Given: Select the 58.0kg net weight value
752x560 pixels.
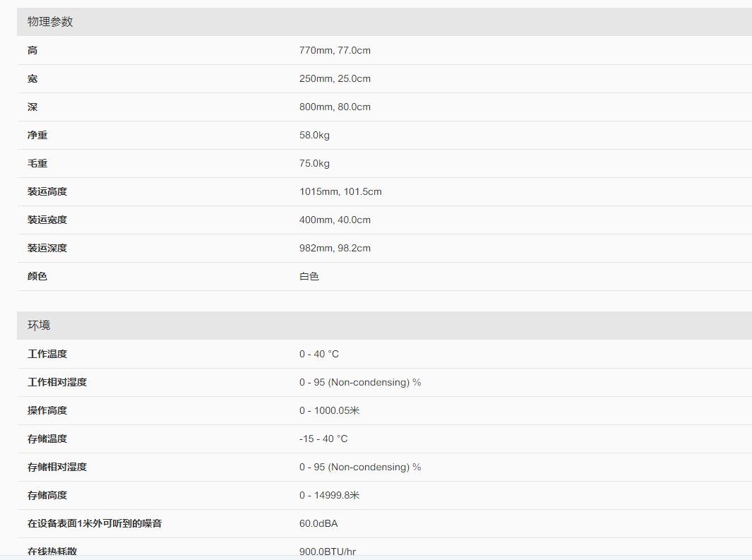Looking at the screenshot, I should pyautogui.click(x=314, y=135).
